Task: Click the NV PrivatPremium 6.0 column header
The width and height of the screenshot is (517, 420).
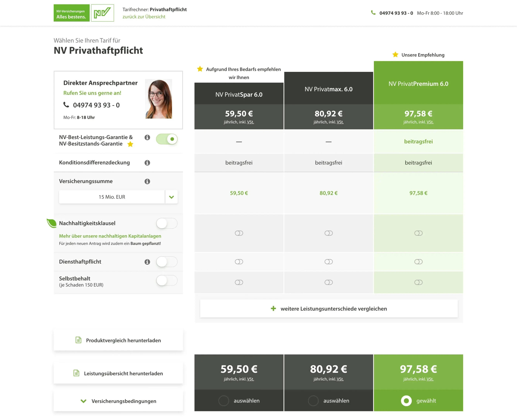Action: tap(418, 84)
